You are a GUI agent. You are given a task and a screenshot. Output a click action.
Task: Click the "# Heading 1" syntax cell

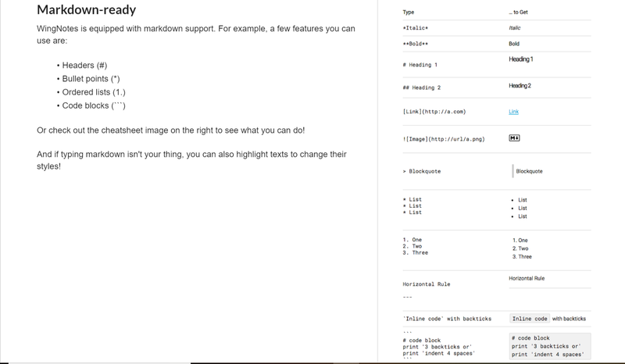420,65
